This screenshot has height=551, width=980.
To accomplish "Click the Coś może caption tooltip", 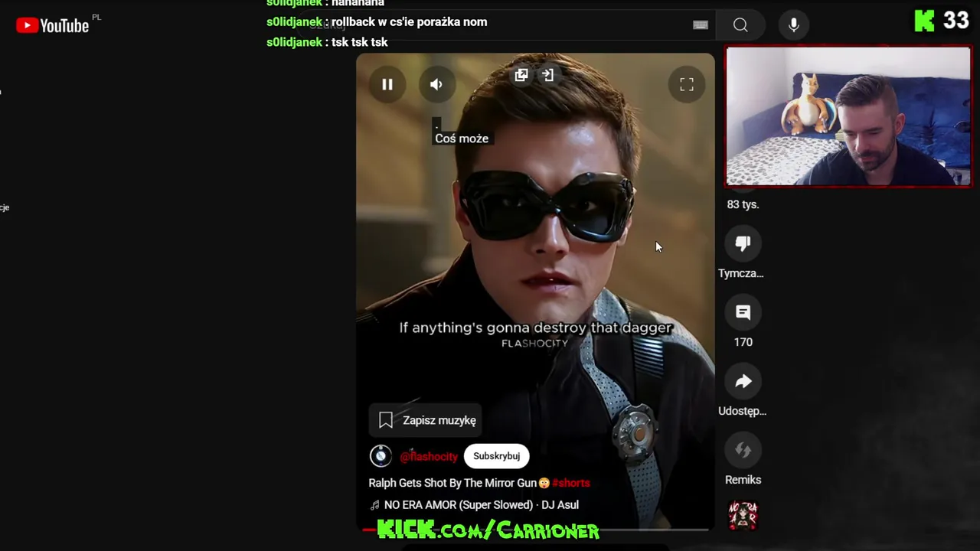I will pyautogui.click(x=462, y=139).
